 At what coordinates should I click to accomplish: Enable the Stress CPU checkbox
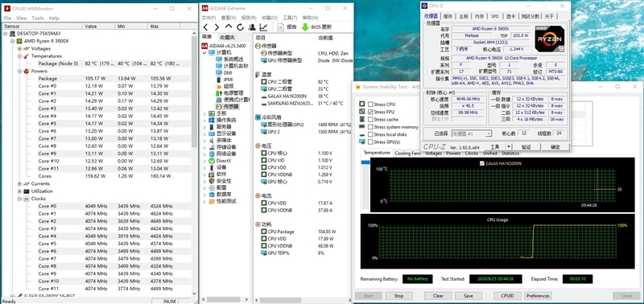click(370, 105)
